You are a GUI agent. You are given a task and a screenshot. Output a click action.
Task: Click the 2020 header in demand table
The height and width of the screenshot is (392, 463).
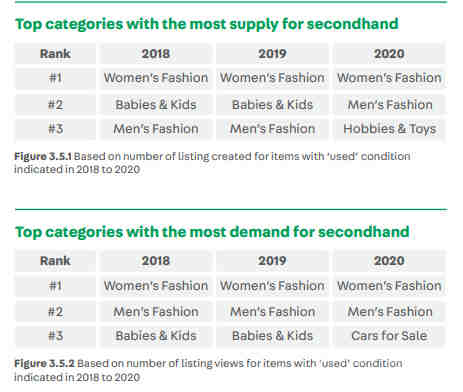(x=389, y=261)
